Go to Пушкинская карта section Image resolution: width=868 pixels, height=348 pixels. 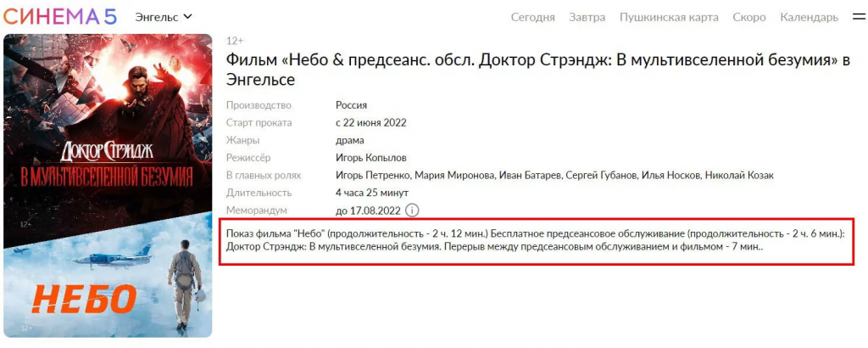670,17
